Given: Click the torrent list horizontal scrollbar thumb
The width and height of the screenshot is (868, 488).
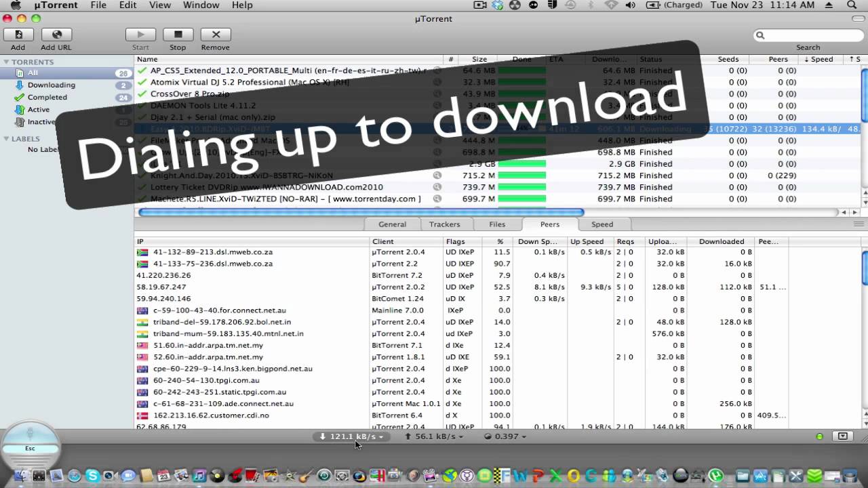Looking at the screenshot, I should [x=361, y=212].
